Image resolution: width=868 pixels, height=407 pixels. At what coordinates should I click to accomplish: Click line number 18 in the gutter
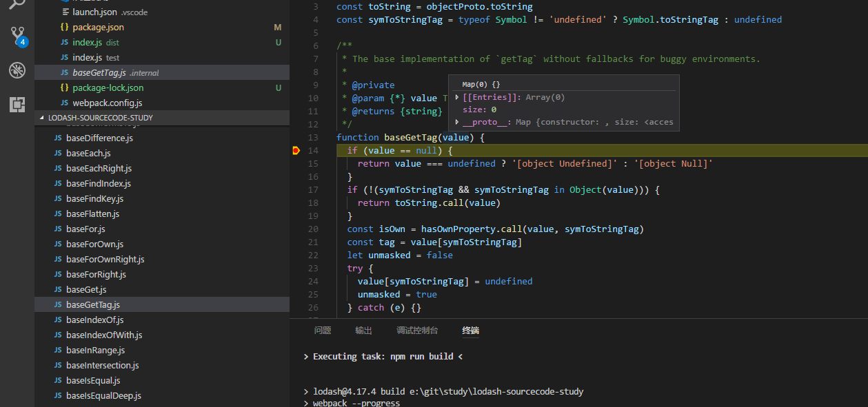[x=313, y=202]
